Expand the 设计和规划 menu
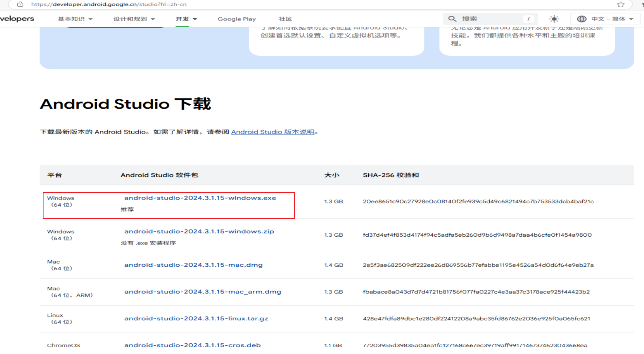The height and width of the screenshot is (354, 644). (x=134, y=19)
